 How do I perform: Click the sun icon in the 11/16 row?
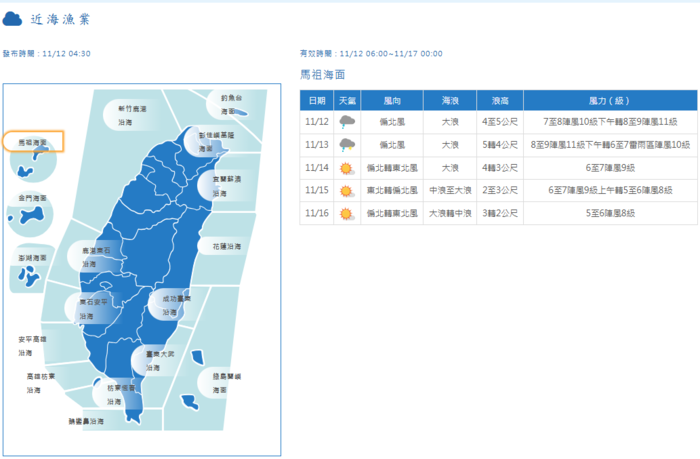(x=347, y=214)
